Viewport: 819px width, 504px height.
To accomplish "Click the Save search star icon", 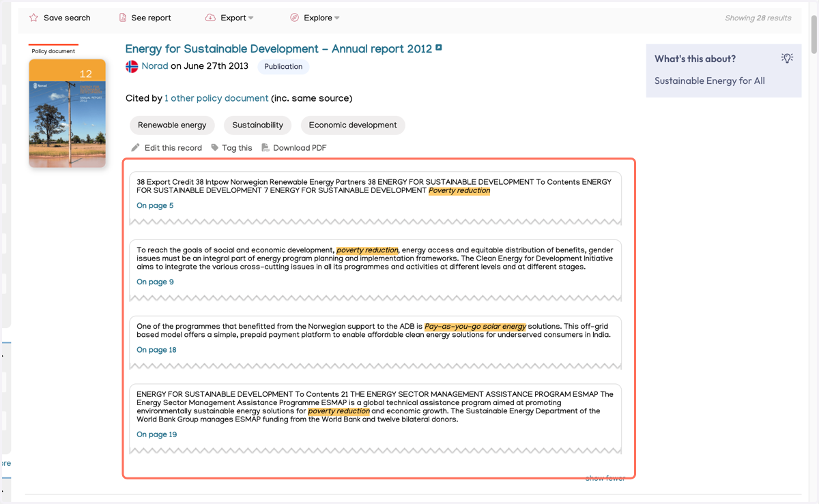I will [x=33, y=18].
